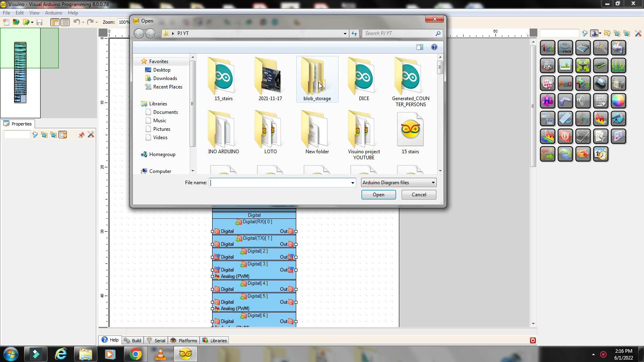Select the M5Stack components category
This screenshot has width=644, height=362.
click(x=565, y=48)
